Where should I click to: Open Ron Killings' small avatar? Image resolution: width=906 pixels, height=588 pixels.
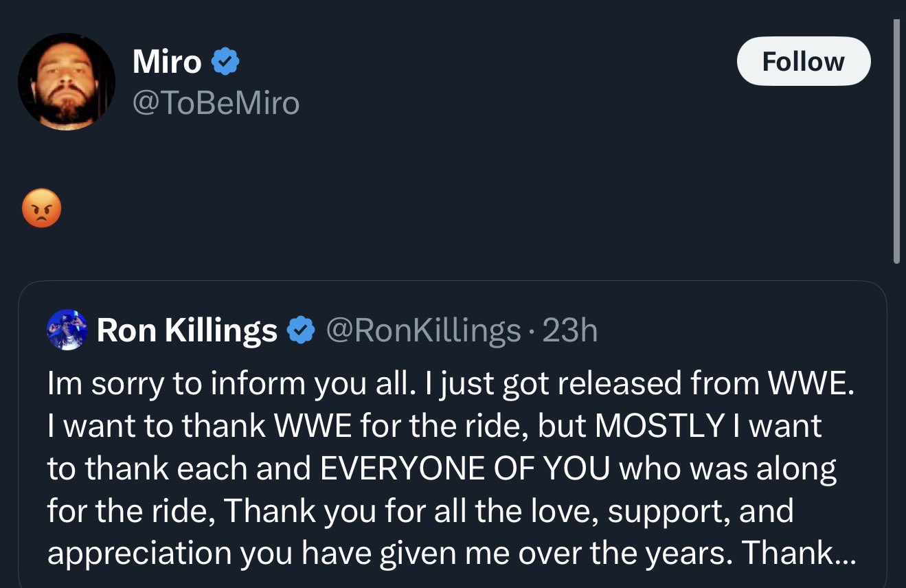(67, 330)
